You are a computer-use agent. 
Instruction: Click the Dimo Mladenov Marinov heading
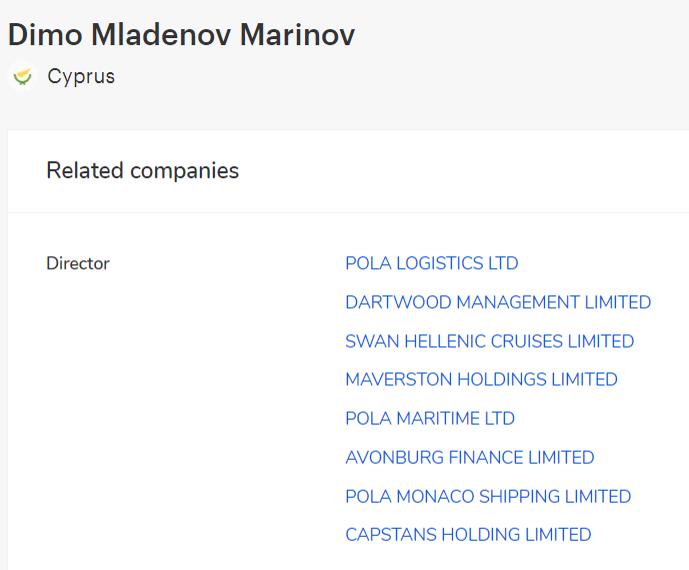[181, 34]
